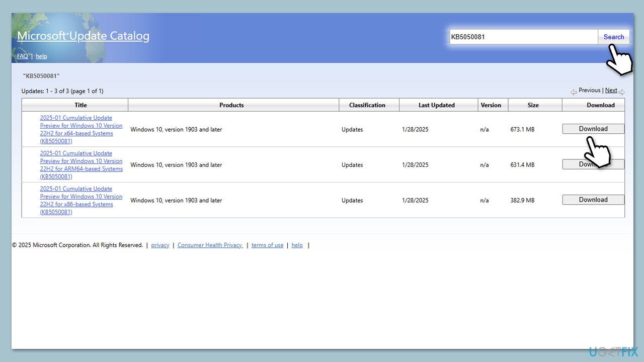Screen dimensions: 644x362
Task: Click the "KB5050081" search term heading
Action: (x=41, y=76)
